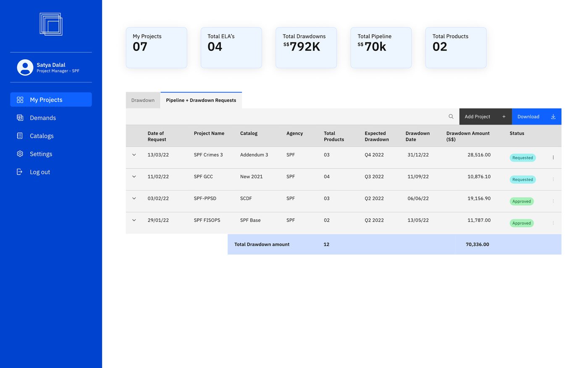Click the Project Name column header
Viewport: 588px width, 368px height.
pos(209,133)
